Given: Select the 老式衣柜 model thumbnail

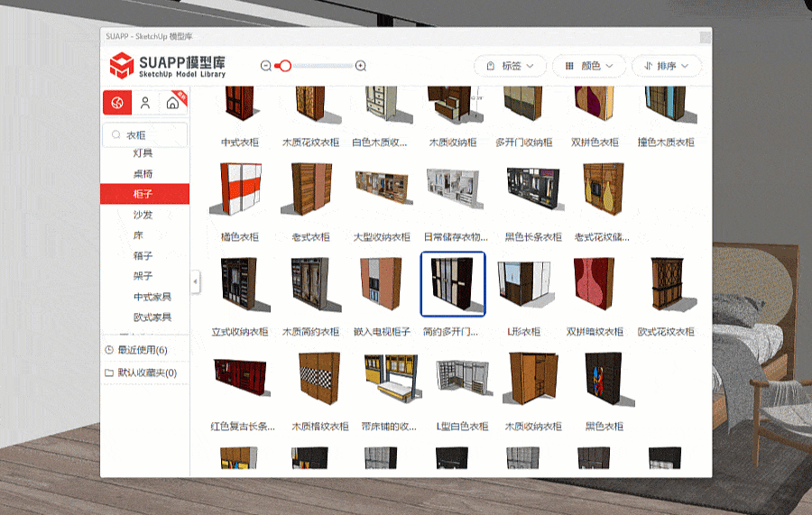Looking at the screenshot, I should [x=309, y=189].
